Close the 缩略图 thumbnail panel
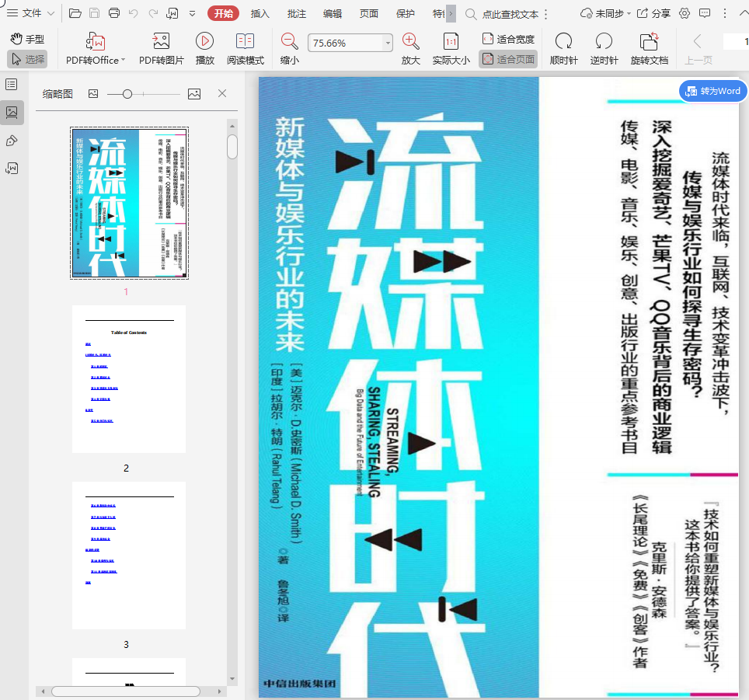The height and width of the screenshot is (700, 749). [x=222, y=93]
